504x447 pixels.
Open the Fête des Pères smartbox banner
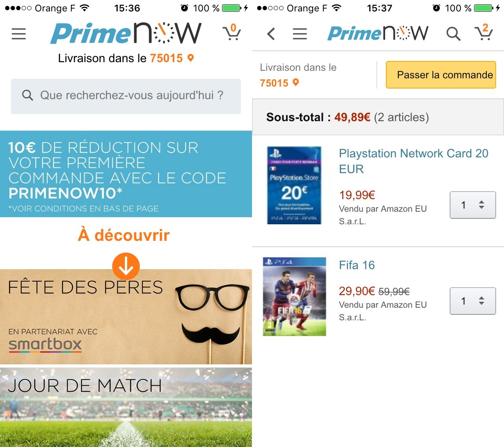point(126,317)
